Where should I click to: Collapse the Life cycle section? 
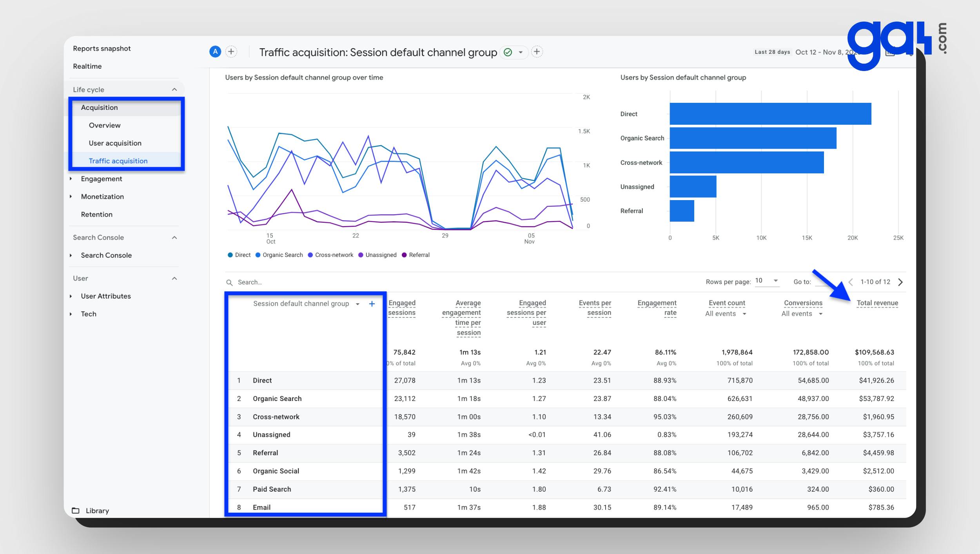click(174, 89)
